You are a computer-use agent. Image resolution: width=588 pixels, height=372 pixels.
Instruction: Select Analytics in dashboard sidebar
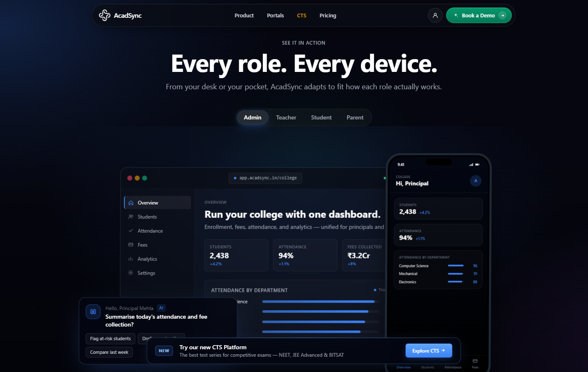click(157, 259)
